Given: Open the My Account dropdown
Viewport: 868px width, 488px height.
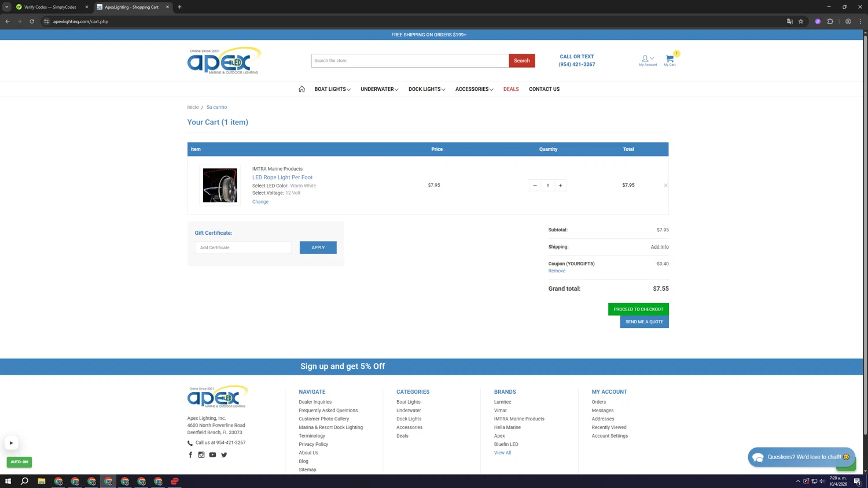Looking at the screenshot, I should 648,60.
